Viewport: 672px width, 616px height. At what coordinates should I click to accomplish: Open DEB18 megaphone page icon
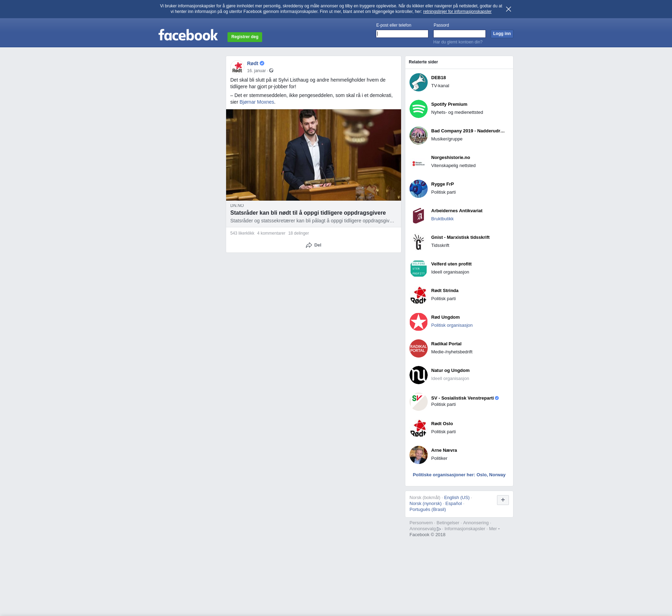click(x=419, y=82)
